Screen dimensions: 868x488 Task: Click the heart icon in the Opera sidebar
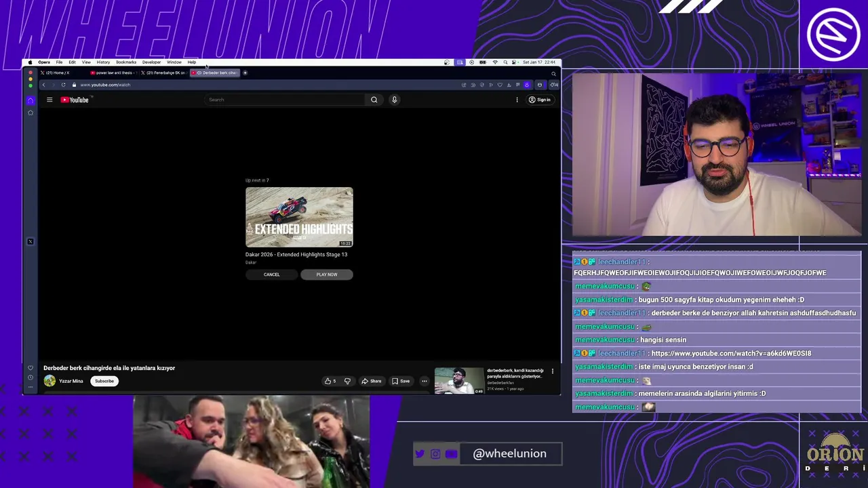point(30,368)
